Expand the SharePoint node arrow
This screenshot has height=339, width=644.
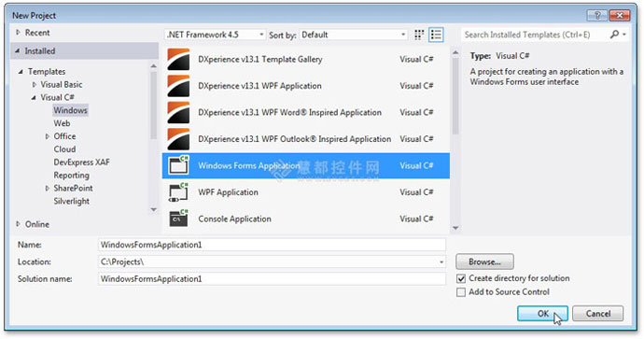pos(48,189)
